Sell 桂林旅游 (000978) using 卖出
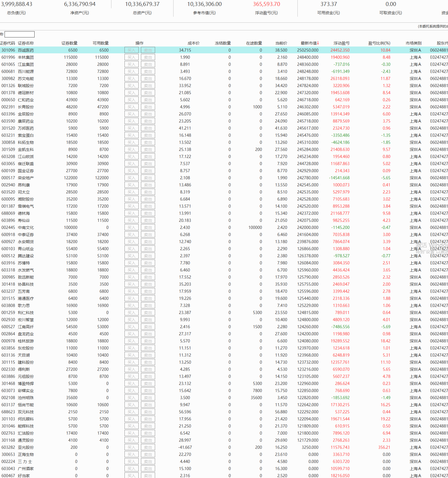The height and width of the screenshot is (478, 448). pyautogui.click(x=148, y=341)
